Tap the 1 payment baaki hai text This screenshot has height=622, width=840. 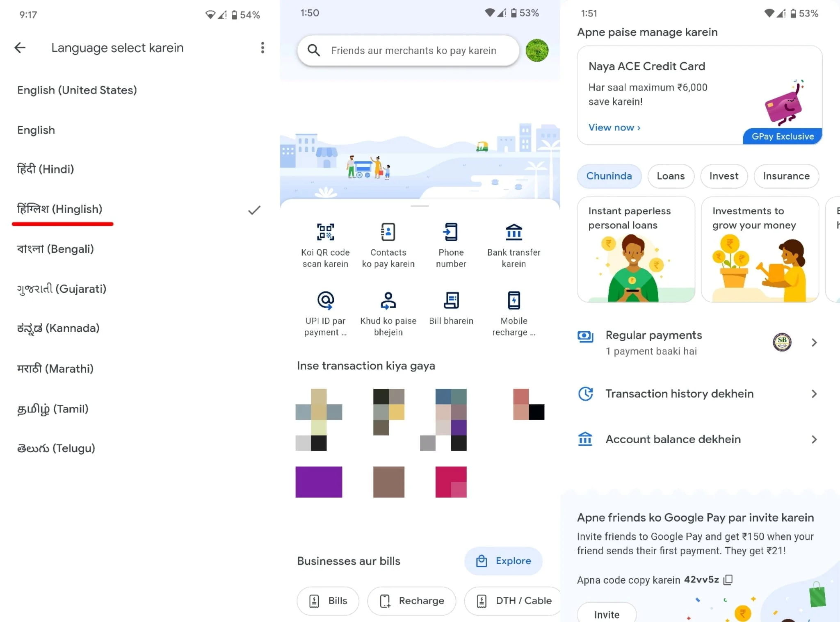click(651, 351)
